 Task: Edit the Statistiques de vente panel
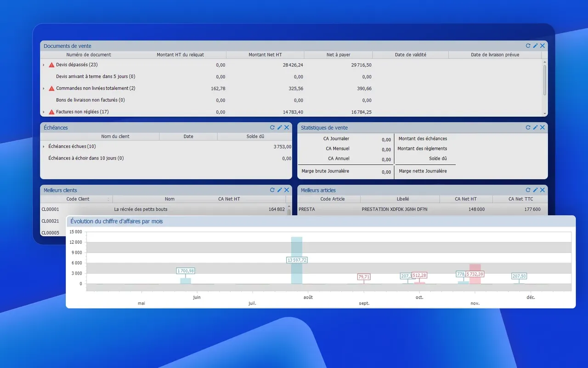click(x=535, y=127)
